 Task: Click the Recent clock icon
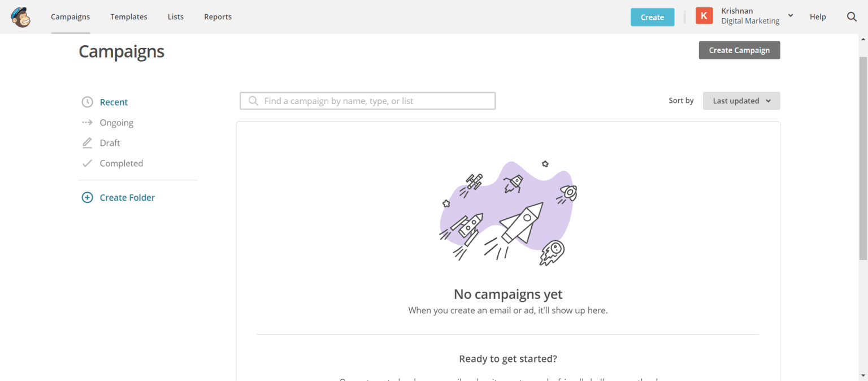87,102
